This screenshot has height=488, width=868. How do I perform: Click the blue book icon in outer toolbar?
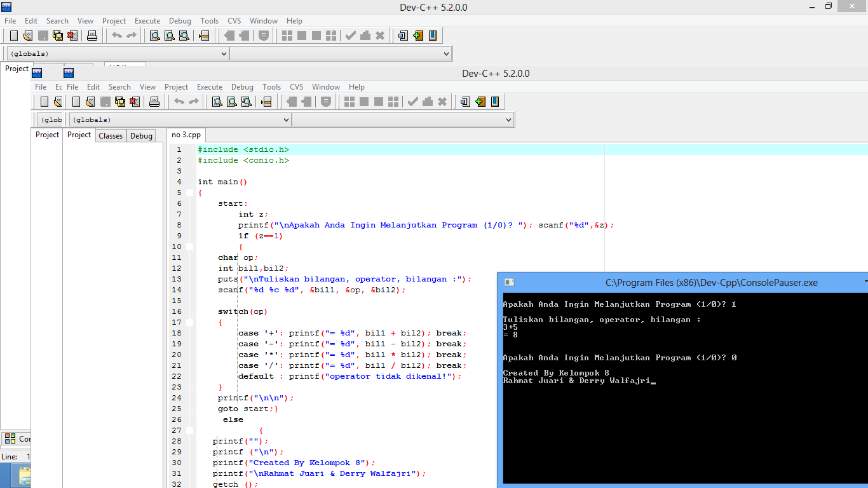point(433,36)
